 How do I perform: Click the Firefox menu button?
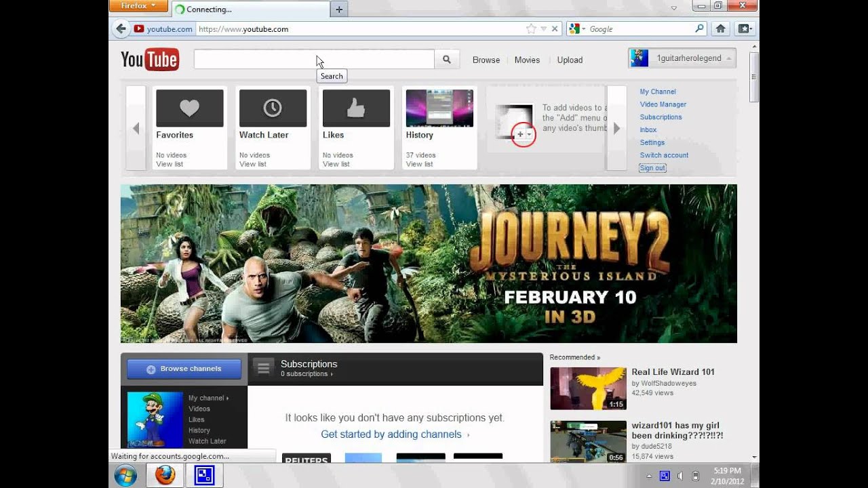[138, 6]
